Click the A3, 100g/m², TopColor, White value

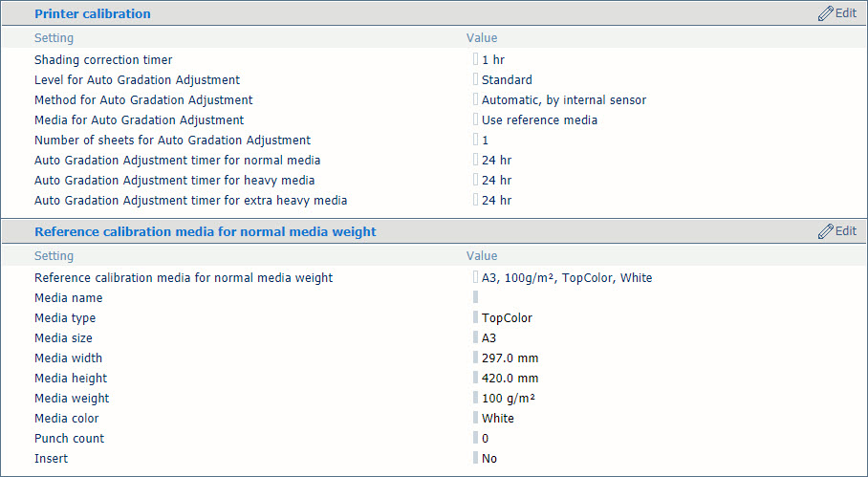coord(567,278)
